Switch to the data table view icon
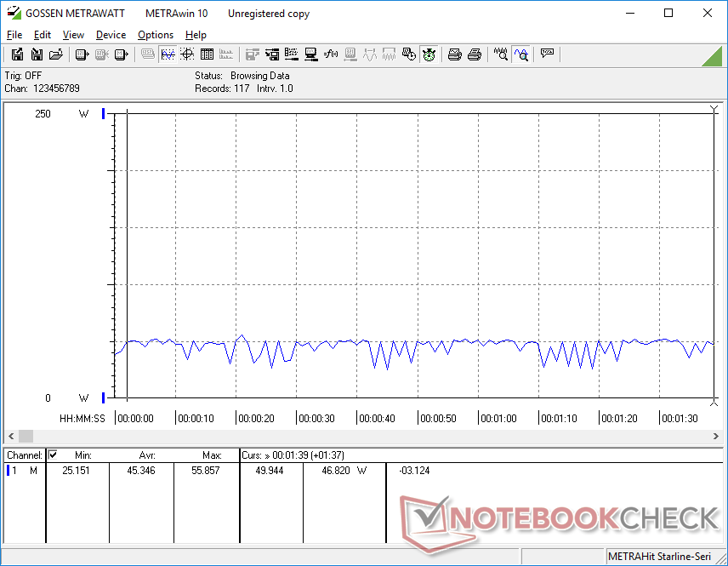Image resolution: width=728 pixels, height=566 pixels. 207,54
